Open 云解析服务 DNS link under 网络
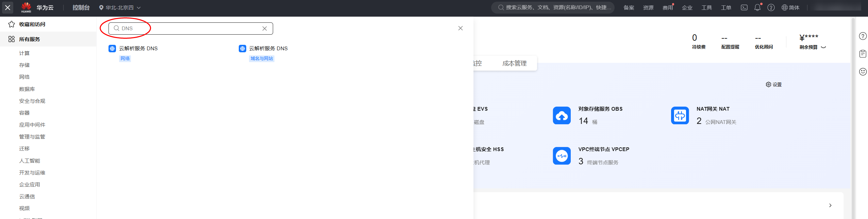The image size is (868, 219). tap(138, 49)
